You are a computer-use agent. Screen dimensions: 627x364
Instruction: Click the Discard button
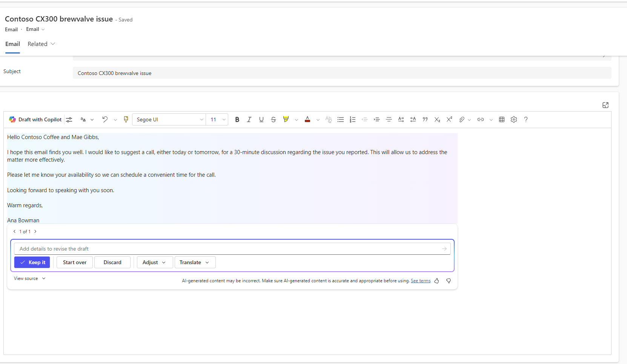(x=112, y=262)
